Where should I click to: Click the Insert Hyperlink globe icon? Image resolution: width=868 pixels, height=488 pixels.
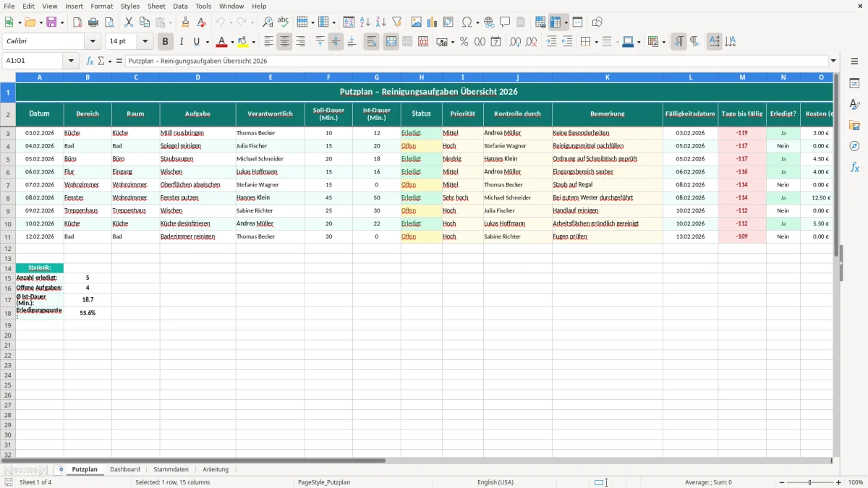click(489, 22)
